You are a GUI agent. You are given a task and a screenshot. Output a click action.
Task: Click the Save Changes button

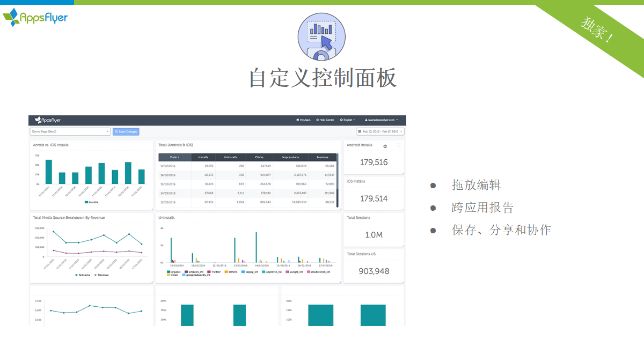coord(126,131)
